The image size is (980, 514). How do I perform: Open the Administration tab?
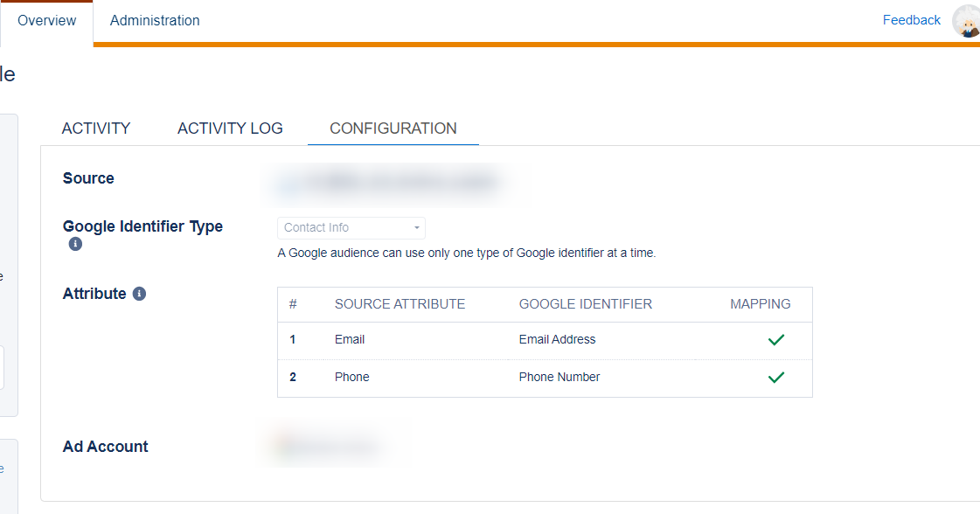click(155, 21)
